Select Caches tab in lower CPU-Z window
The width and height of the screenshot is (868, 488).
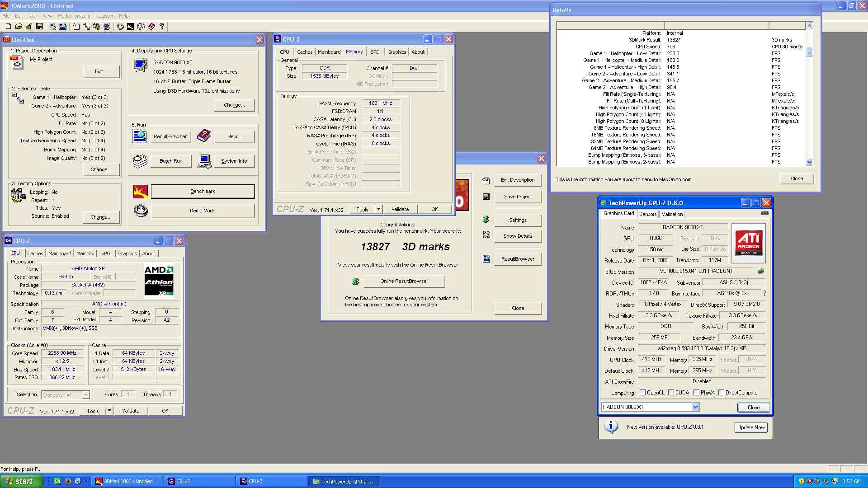35,253
